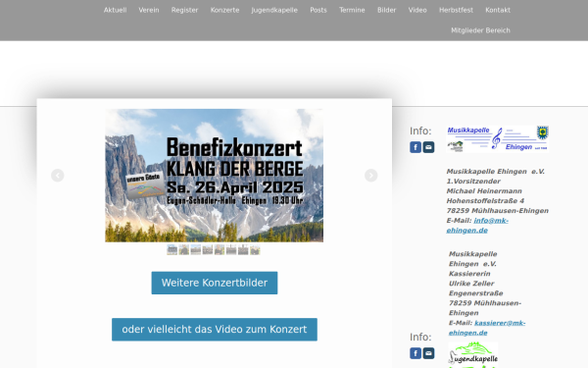Click the Jugendkapelle logo image
588x368 pixels.
[x=473, y=354]
